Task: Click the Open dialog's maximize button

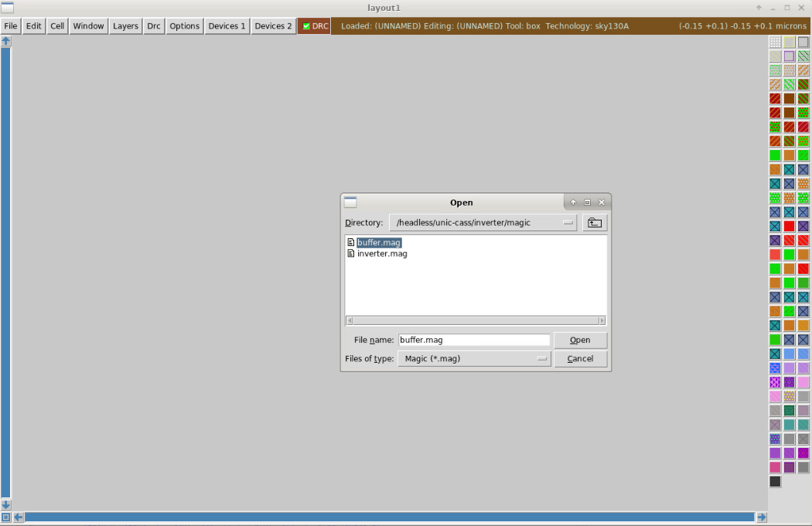Action: point(587,202)
